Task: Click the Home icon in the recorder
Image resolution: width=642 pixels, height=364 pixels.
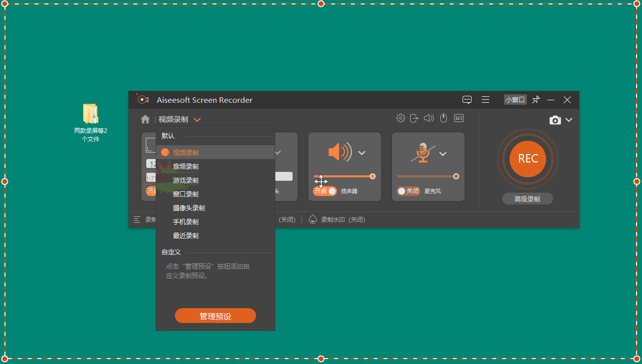Action: [x=145, y=120]
